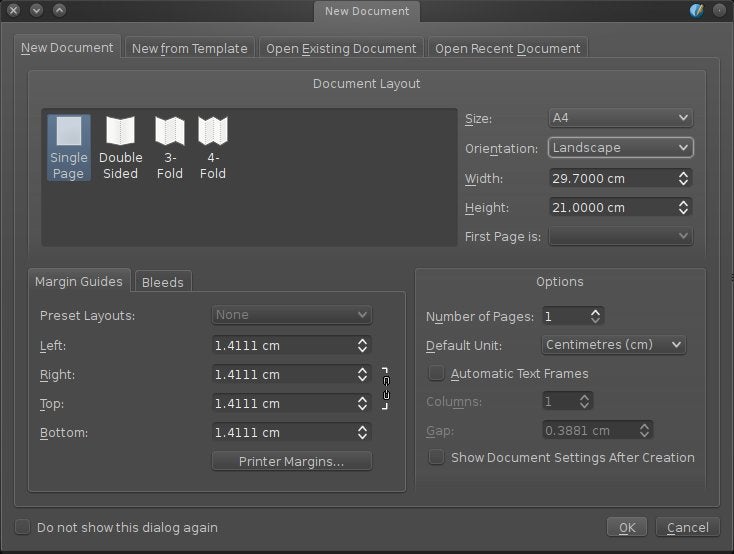The width and height of the screenshot is (734, 554).
Task: Click the Options heading text
Action: point(560,281)
